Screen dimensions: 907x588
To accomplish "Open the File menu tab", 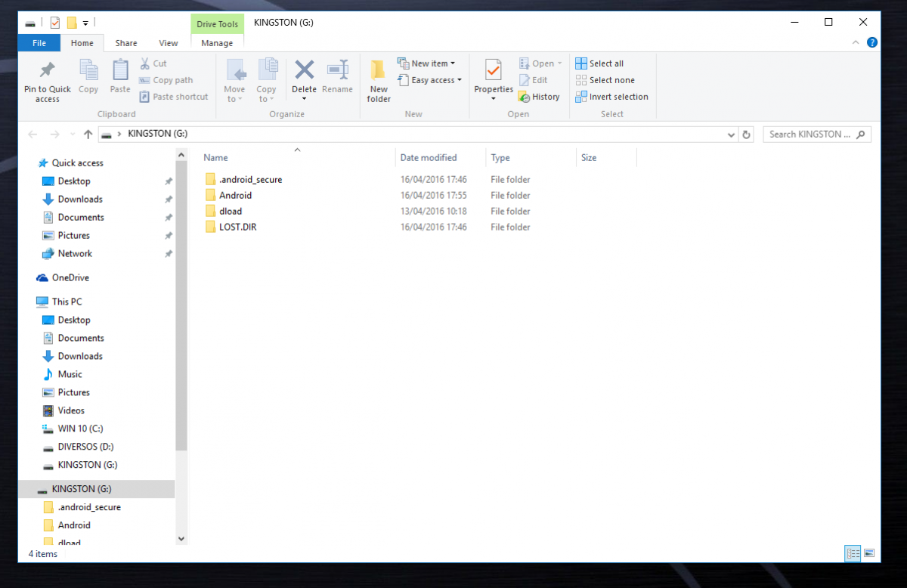I will point(39,43).
